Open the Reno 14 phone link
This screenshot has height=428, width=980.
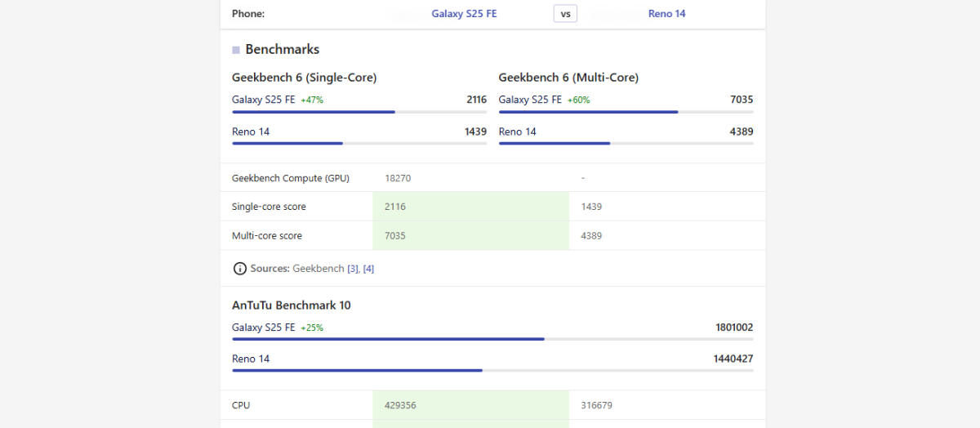666,14
